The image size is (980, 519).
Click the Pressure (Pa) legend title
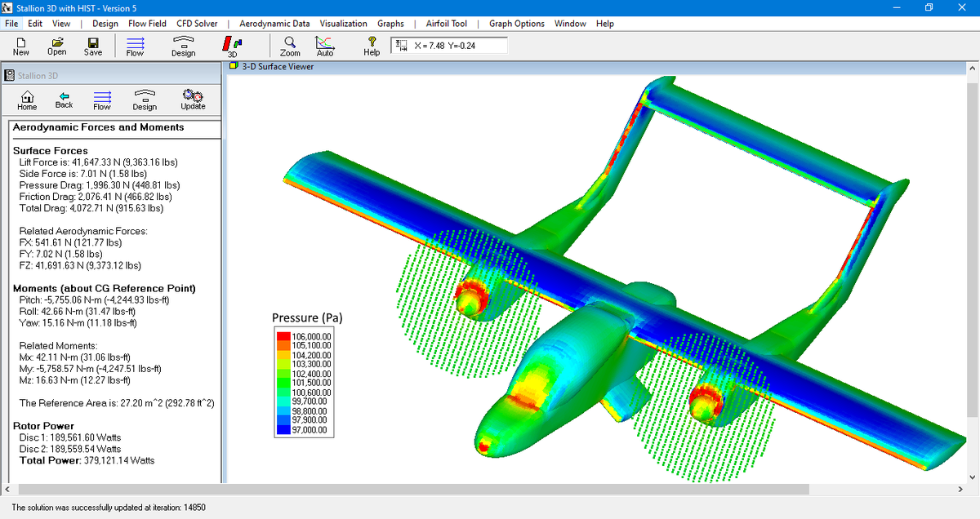306,317
